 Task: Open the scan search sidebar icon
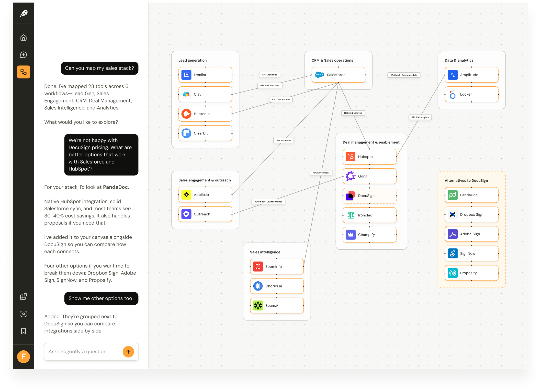(x=24, y=314)
